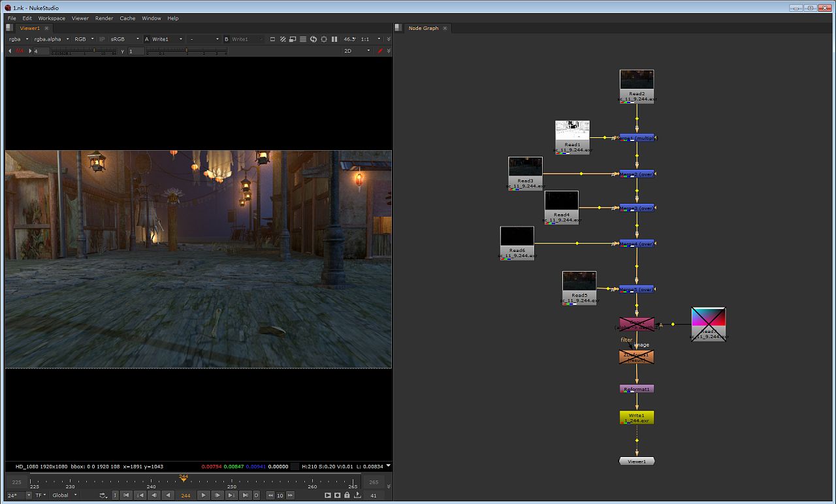Go to the next keyframe
Screen dimensions: 836x504
click(231, 496)
